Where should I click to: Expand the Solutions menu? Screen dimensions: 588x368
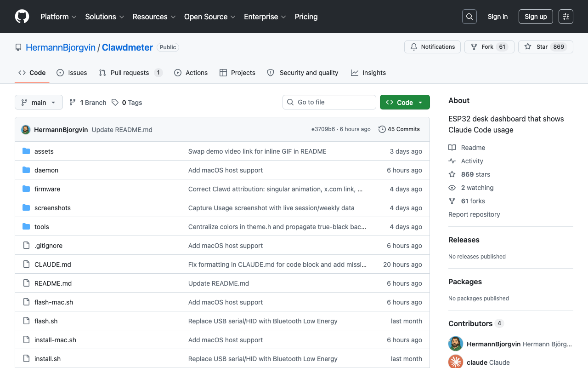pos(105,17)
